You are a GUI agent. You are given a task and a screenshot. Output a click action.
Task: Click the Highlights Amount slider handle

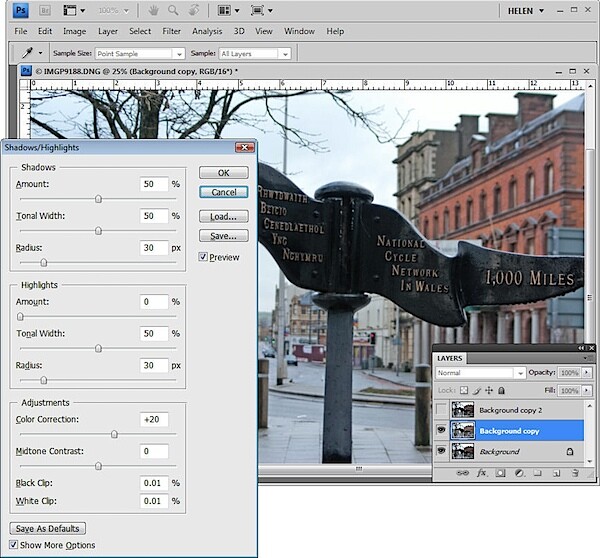20,317
